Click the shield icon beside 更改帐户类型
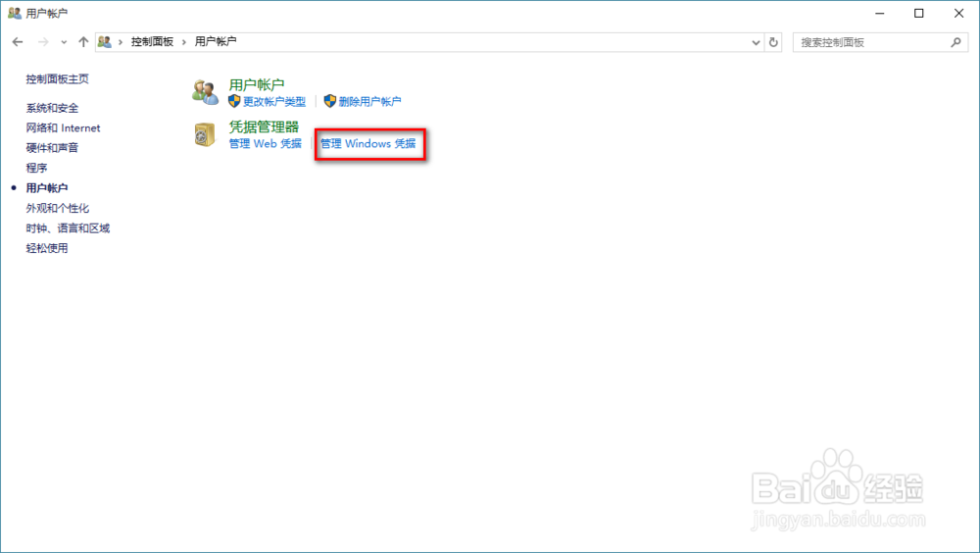 (234, 101)
